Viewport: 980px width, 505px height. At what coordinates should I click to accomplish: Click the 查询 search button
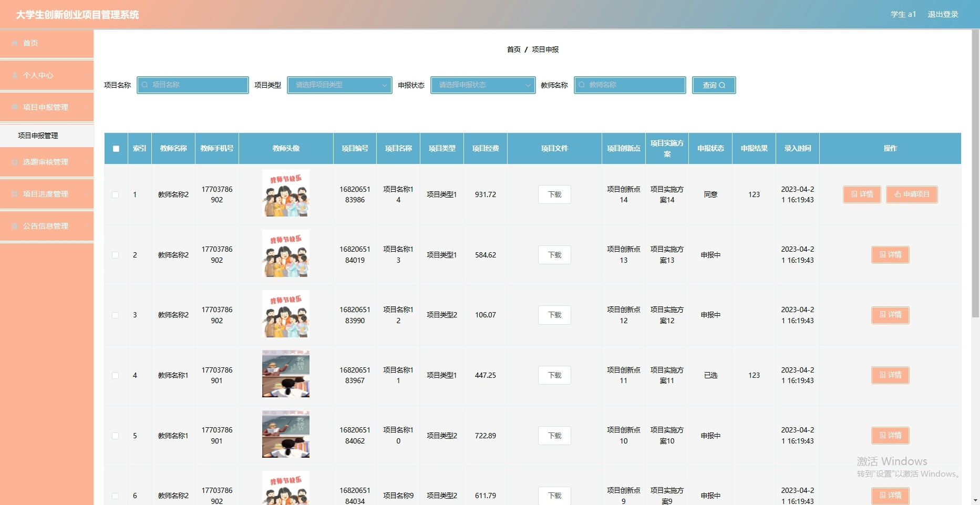tap(714, 85)
